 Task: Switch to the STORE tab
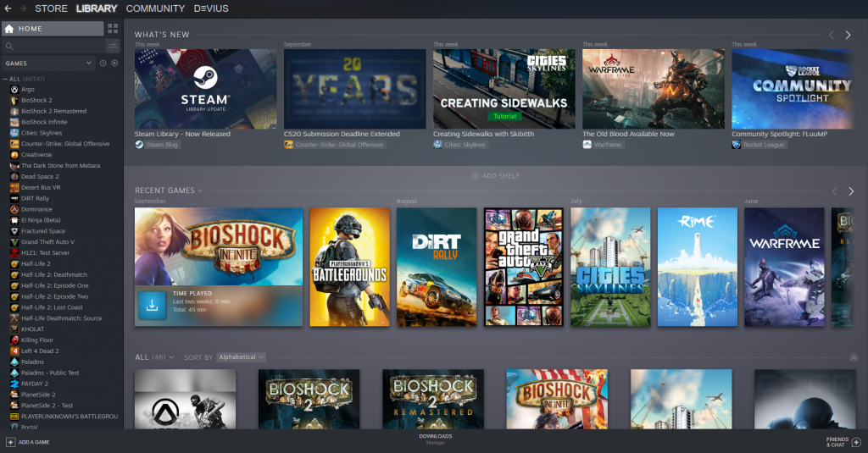point(51,8)
